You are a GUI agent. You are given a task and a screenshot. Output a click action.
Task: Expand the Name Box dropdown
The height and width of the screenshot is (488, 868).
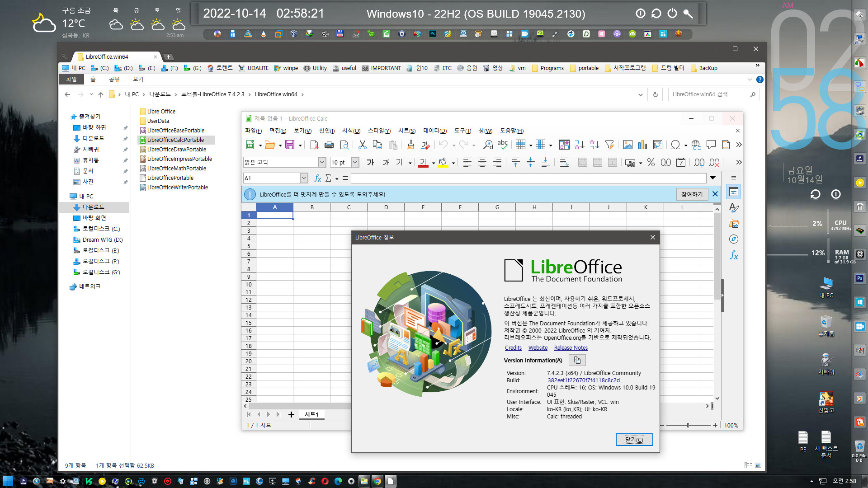pyautogui.click(x=304, y=178)
